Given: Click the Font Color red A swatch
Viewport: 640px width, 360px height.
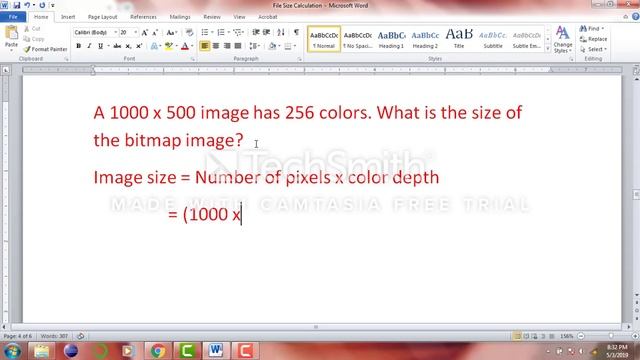Looking at the screenshot, I should 185,46.
